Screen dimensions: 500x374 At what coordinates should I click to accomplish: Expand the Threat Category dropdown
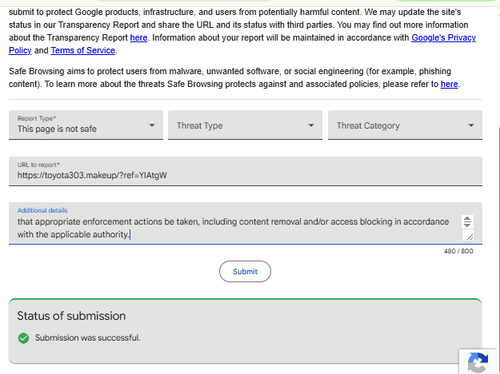pos(405,125)
